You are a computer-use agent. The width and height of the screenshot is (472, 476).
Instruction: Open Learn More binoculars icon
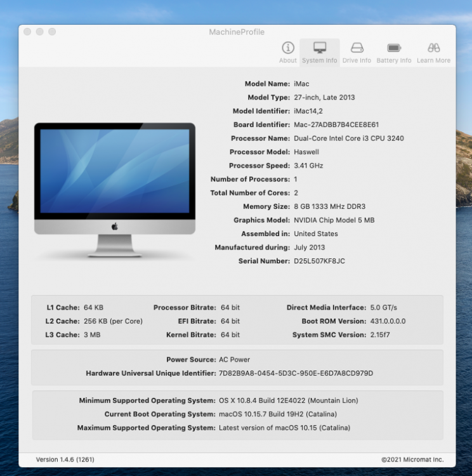click(433, 48)
